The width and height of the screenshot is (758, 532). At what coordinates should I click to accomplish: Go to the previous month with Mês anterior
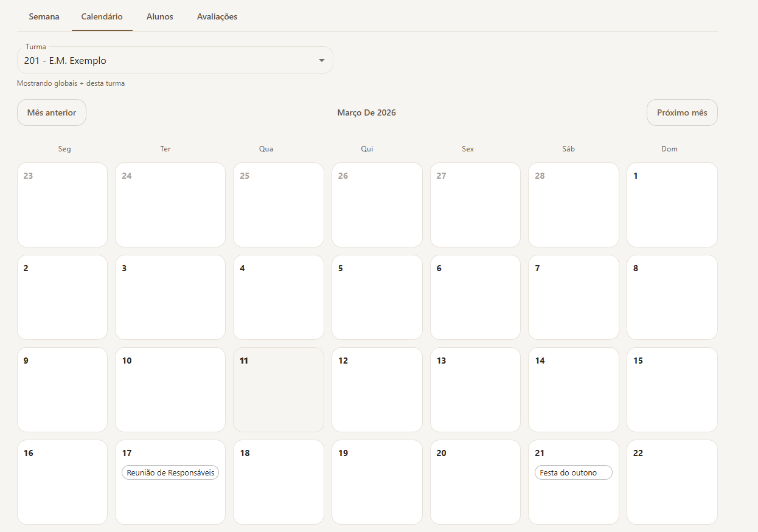pos(51,112)
